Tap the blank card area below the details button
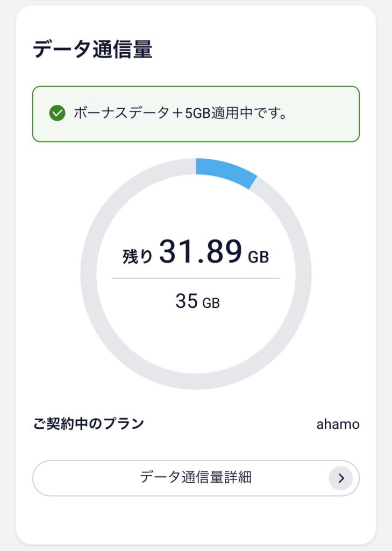 [x=196, y=519]
